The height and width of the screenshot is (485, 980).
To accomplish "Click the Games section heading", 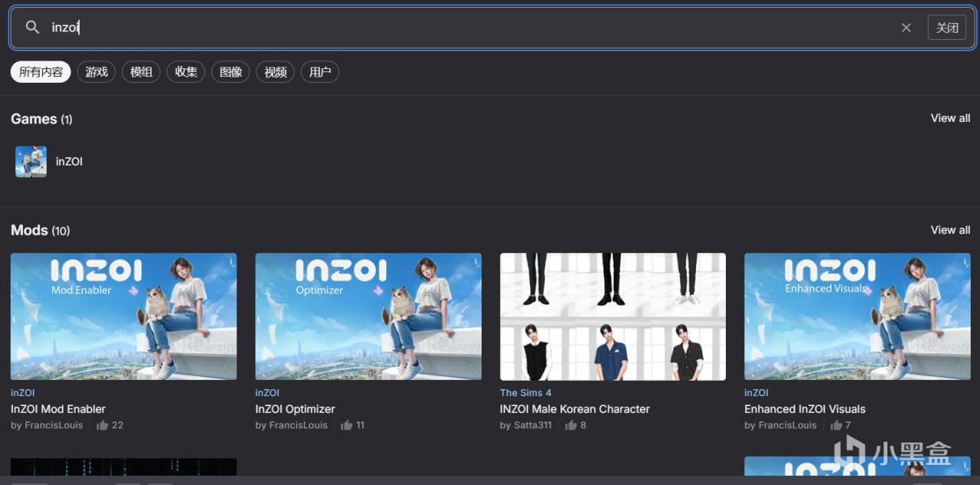I will tap(41, 119).
